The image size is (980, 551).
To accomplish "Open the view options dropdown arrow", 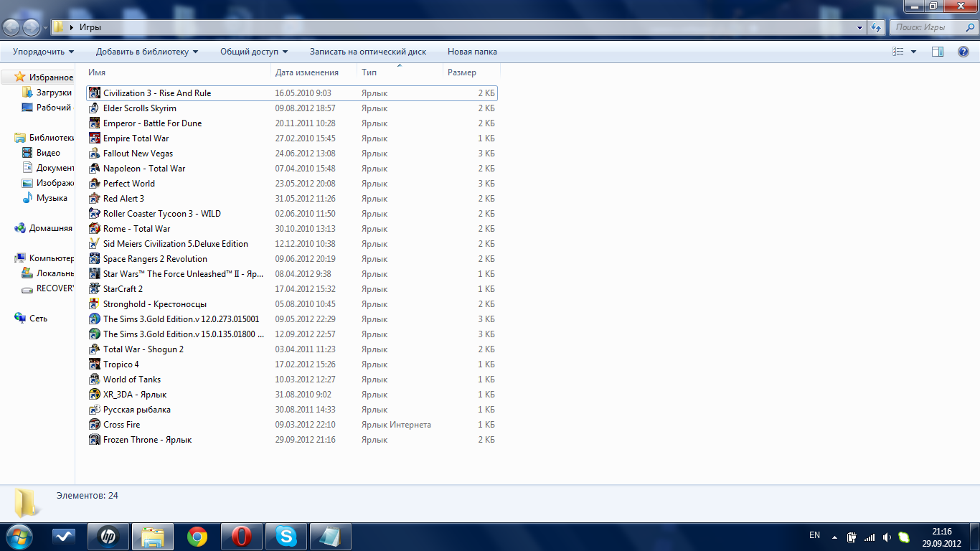I will (x=913, y=52).
